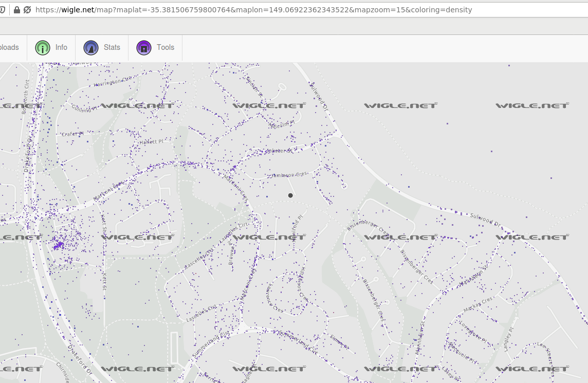This screenshot has width=588, height=383.
Task: Click the padlock icon in address bar
Action: tap(17, 10)
